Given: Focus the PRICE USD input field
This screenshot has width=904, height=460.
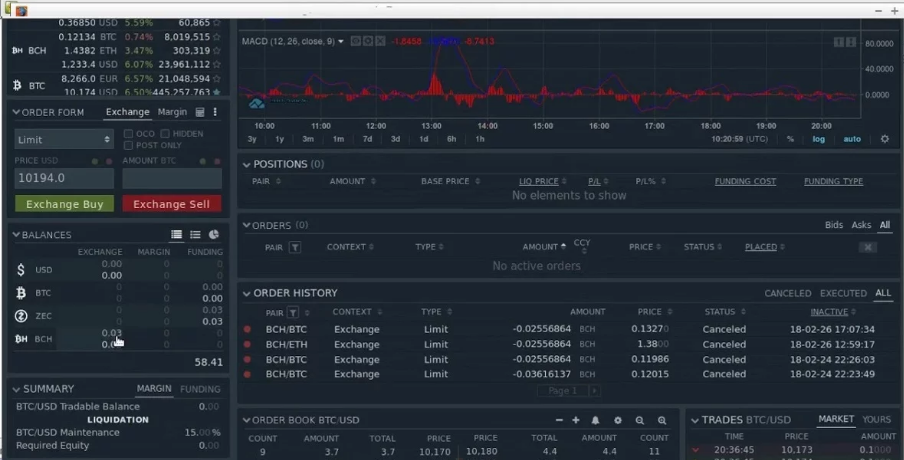Looking at the screenshot, I should (x=64, y=178).
